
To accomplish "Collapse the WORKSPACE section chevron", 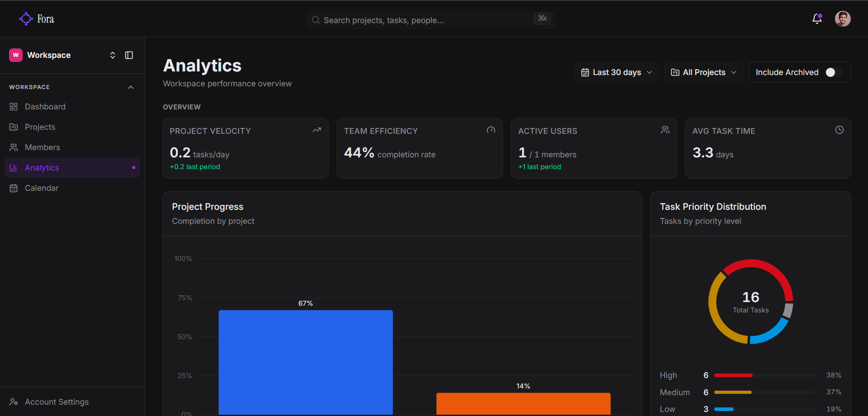I will coord(131,87).
